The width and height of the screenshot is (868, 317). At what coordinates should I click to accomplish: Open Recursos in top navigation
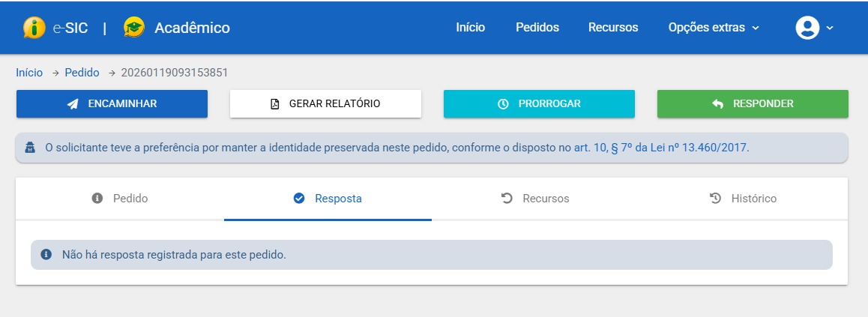click(613, 28)
